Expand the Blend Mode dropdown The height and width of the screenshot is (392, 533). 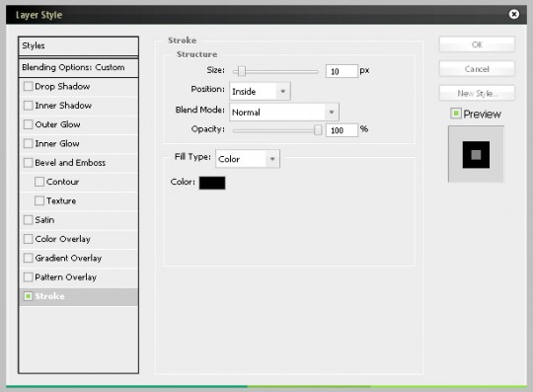pos(284,112)
